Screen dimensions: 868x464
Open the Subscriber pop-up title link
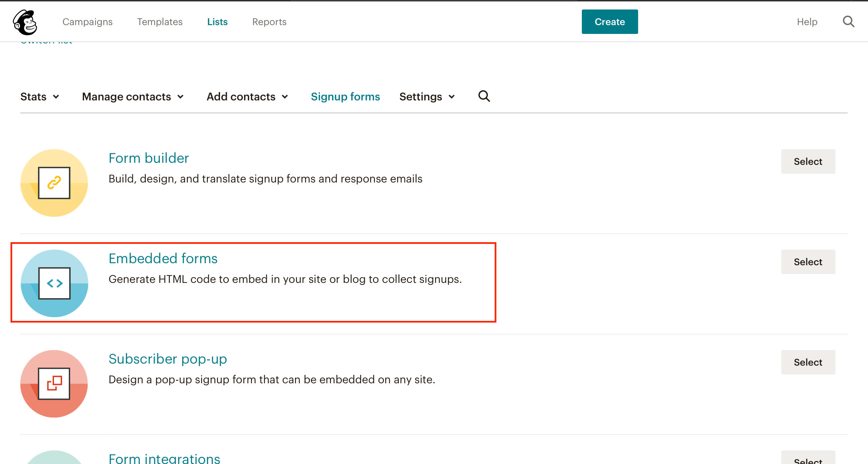(167, 359)
